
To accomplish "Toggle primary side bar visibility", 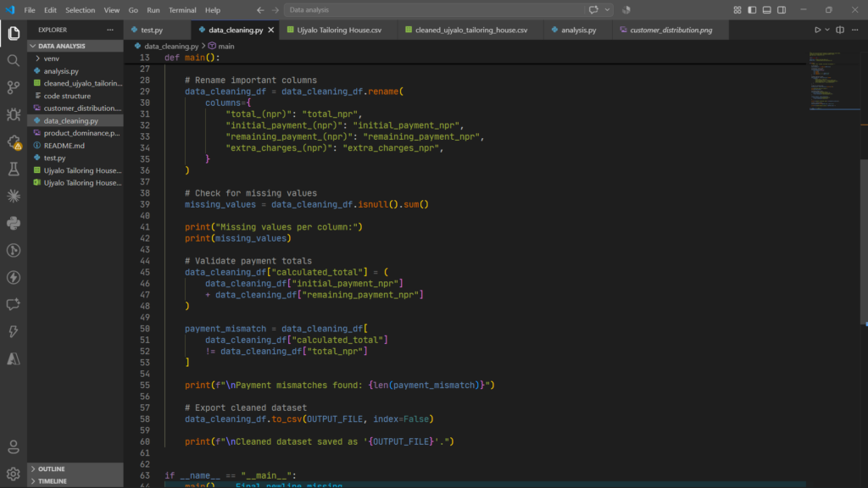I will coord(752,10).
